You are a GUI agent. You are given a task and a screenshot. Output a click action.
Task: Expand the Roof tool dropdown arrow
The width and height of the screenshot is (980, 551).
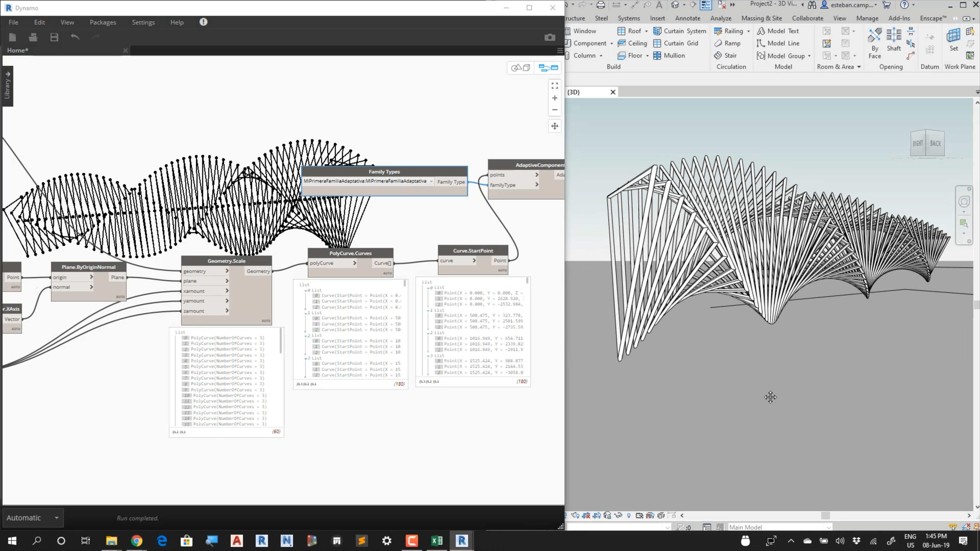(x=646, y=31)
